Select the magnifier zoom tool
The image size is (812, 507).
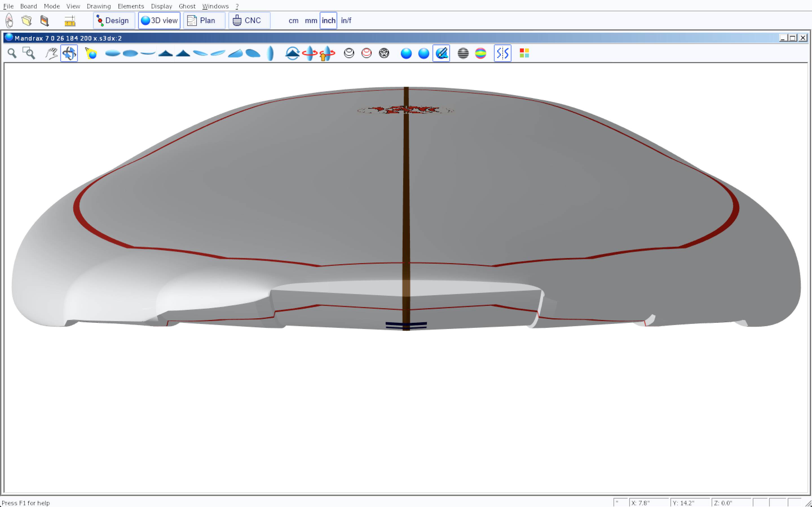tap(12, 53)
